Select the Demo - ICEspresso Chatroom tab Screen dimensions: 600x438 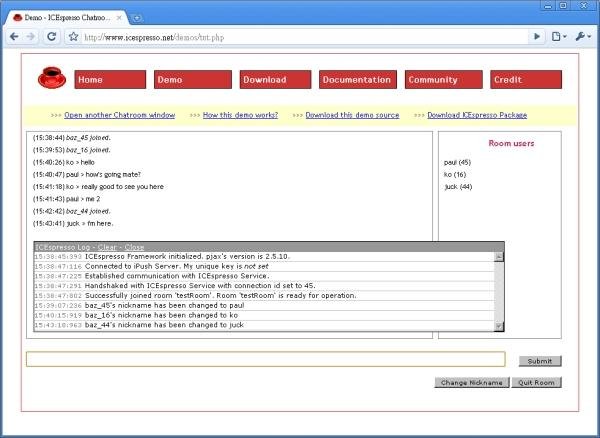click(67, 18)
